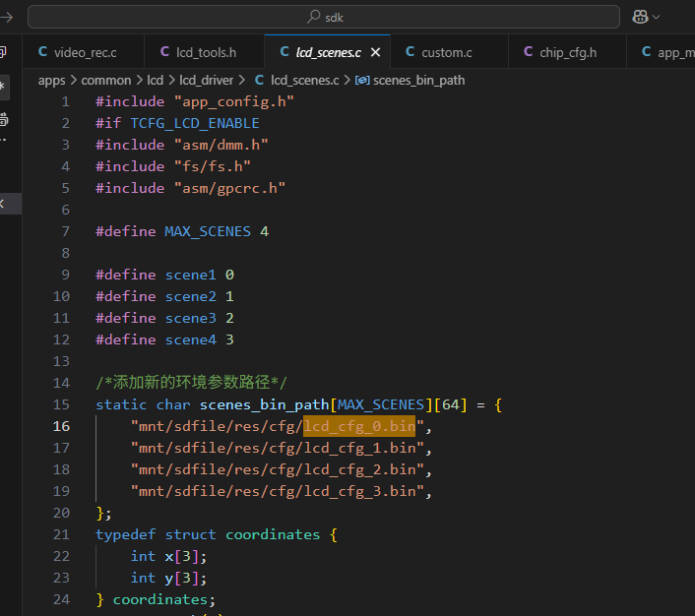This screenshot has width=695, height=616.
Task: Click line number 7 in gutter
Action: tap(65, 231)
